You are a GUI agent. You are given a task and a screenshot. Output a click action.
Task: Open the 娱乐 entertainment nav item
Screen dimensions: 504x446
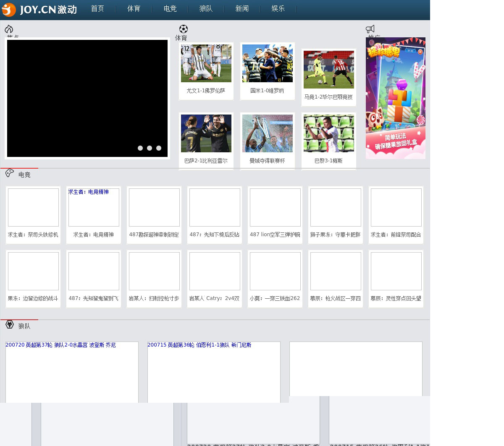(x=278, y=9)
